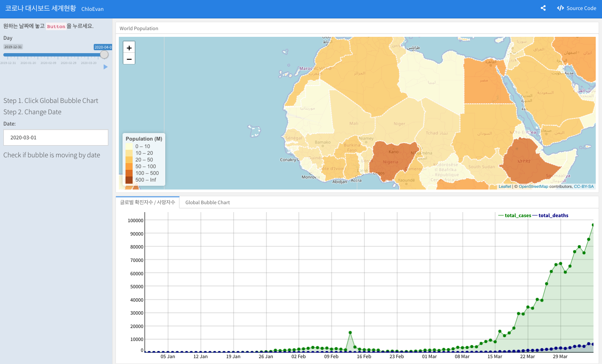Click the ChloEvan author label
Image resolution: width=602 pixels, height=364 pixels.
click(92, 9)
